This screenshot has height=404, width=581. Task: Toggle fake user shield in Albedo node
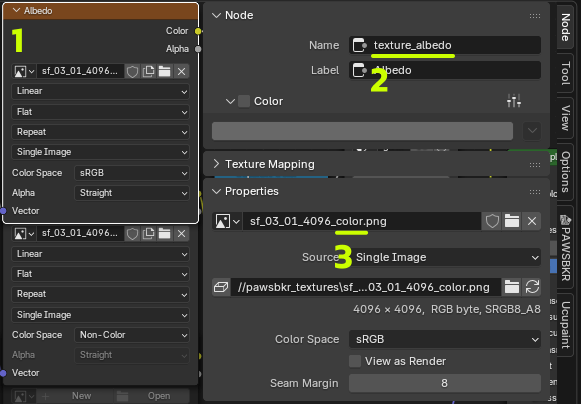click(132, 71)
